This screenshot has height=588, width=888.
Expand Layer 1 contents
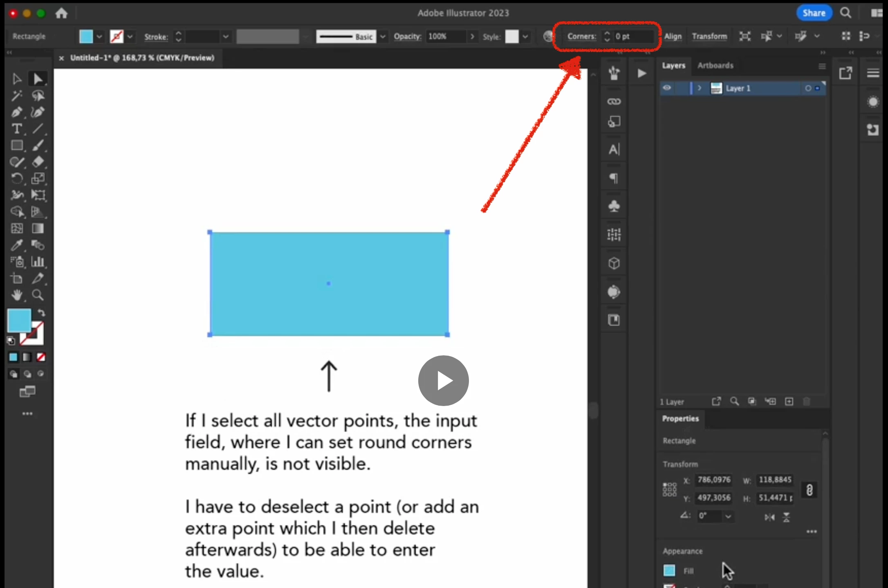[x=700, y=88]
